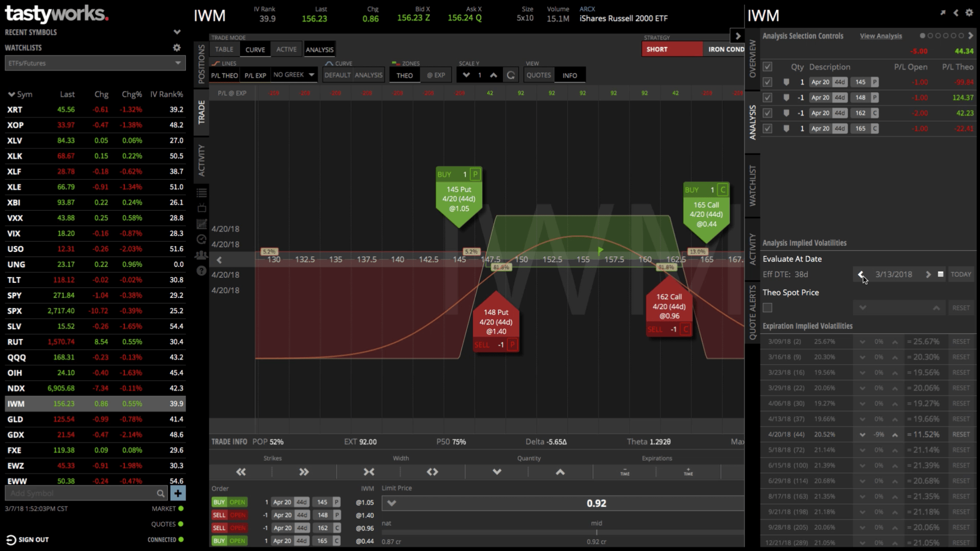
Task: Toggle the THEO zones button
Action: tap(404, 75)
